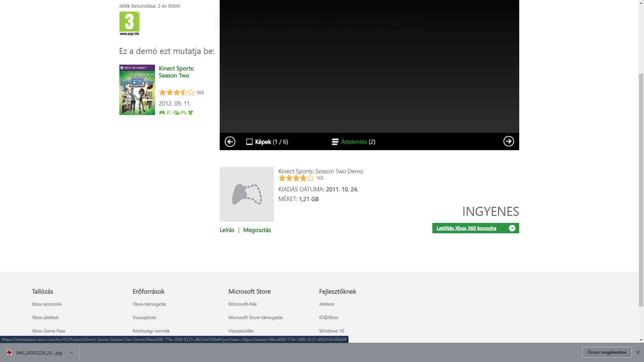Click the Erőforrások footer heading

149,292
